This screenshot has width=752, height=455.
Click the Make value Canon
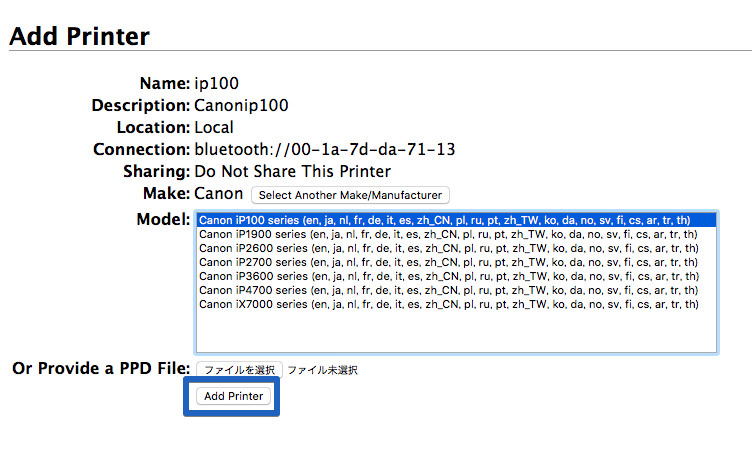pos(219,194)
